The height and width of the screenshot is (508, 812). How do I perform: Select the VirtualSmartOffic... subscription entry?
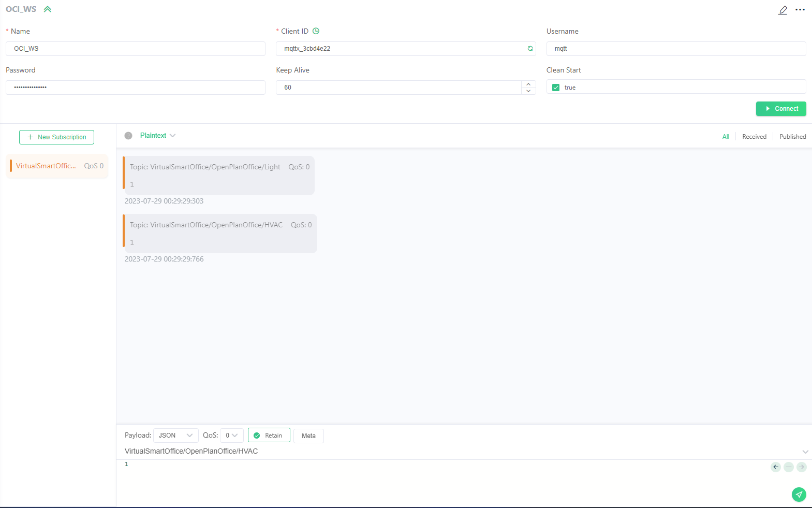tap(57, 166)
